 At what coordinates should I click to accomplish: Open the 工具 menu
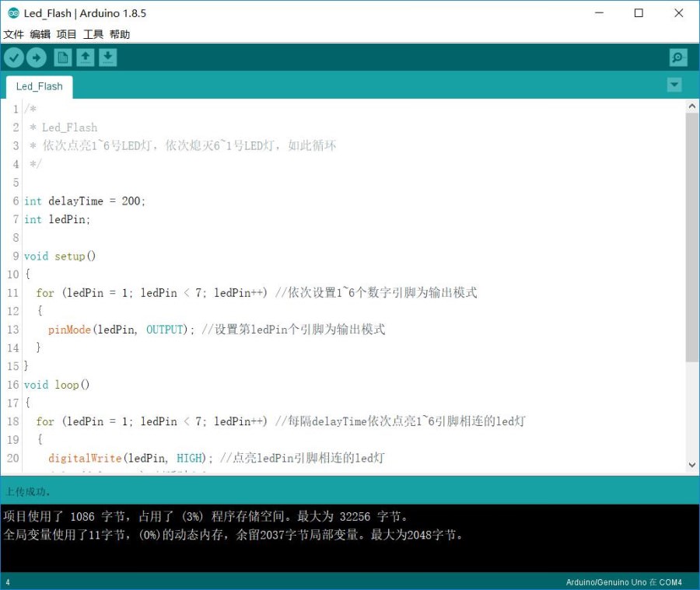pyautogui.click(x=93, y=34)
